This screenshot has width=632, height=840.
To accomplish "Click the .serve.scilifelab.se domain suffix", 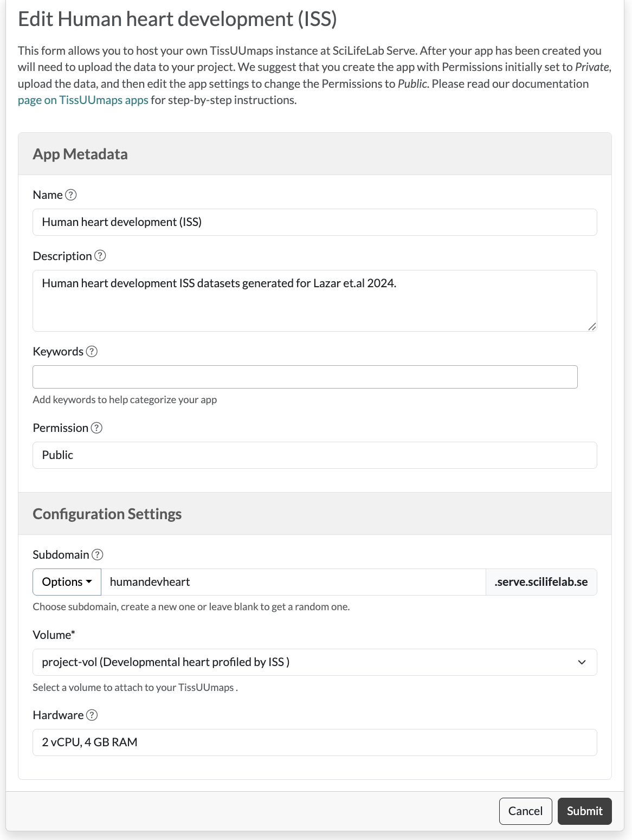I will (541, 582).
